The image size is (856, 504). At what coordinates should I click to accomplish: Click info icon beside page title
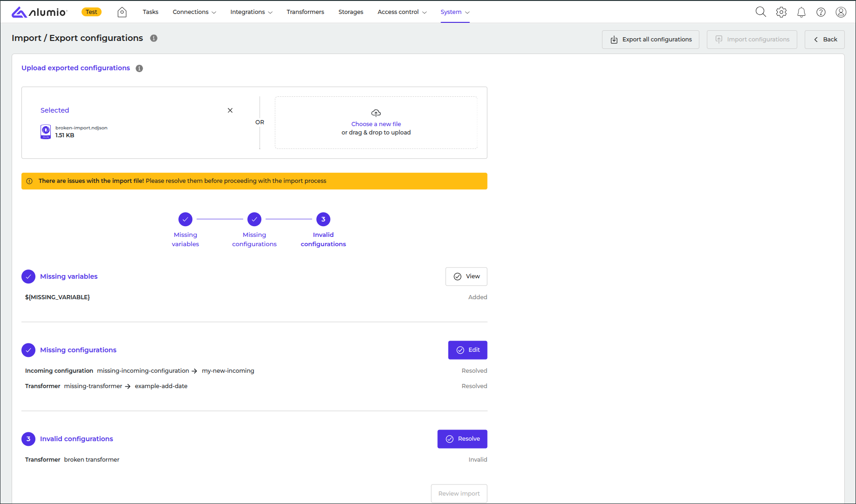coord(154,38)
